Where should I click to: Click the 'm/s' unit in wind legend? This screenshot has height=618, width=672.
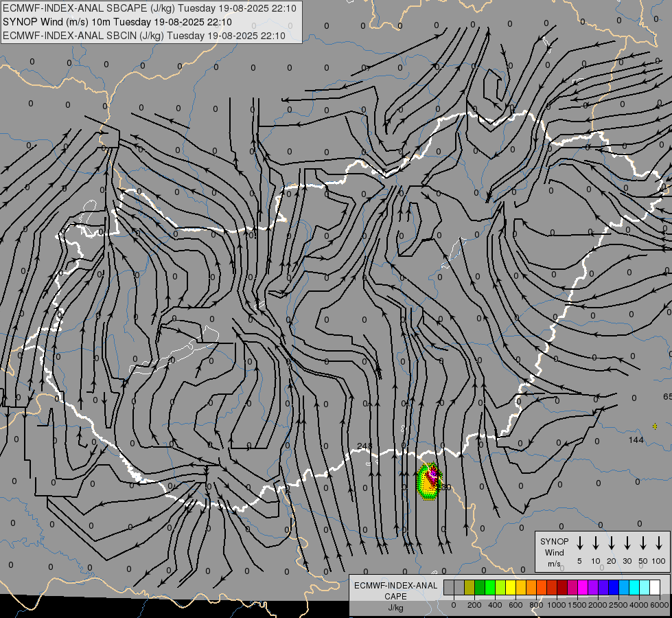[554, 564]
